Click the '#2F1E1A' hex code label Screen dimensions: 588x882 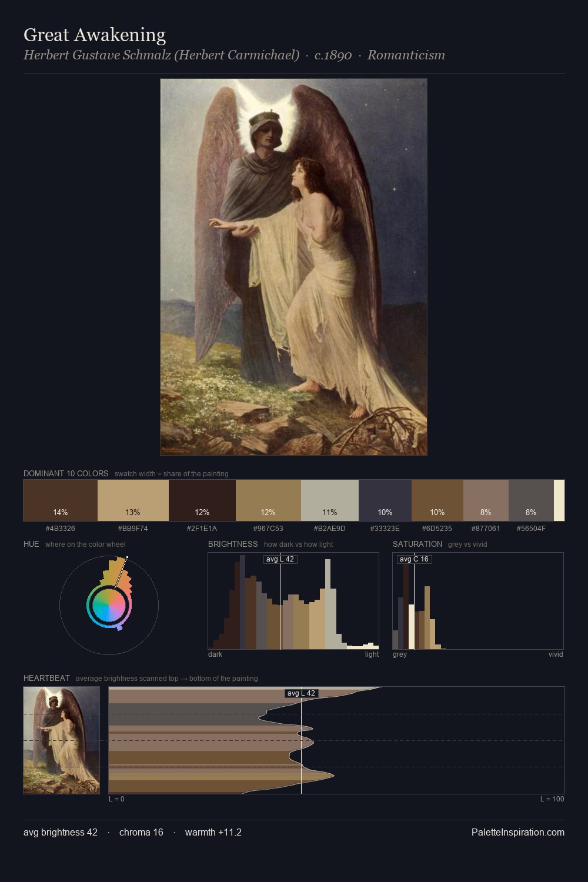pyautogui.click(x=202, y=529)
